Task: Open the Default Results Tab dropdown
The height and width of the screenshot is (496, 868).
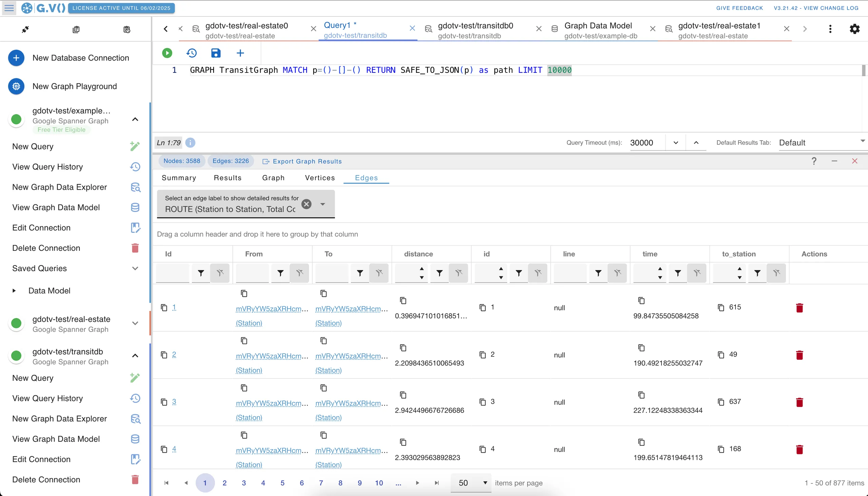Action: click(822, 143)
